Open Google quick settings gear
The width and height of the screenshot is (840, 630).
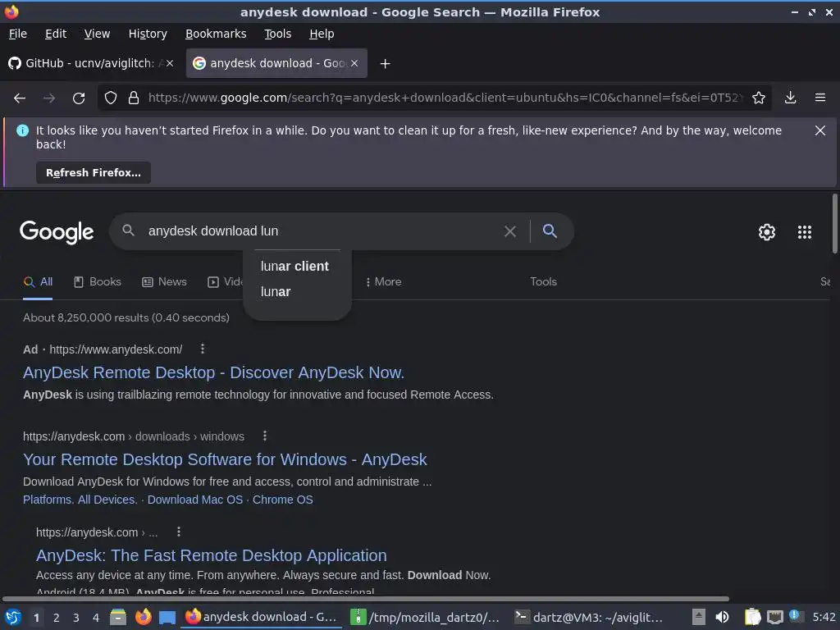[767, 232]
